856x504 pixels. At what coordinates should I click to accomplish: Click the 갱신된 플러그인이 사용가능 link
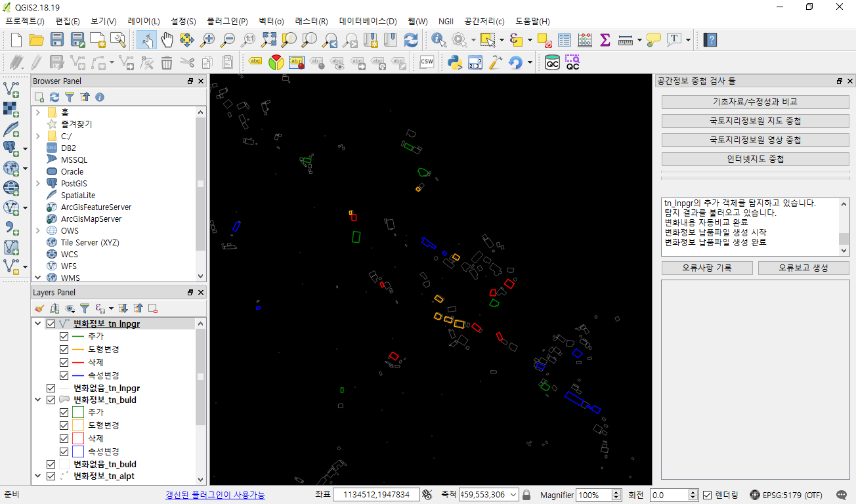(x=215, y=495)
